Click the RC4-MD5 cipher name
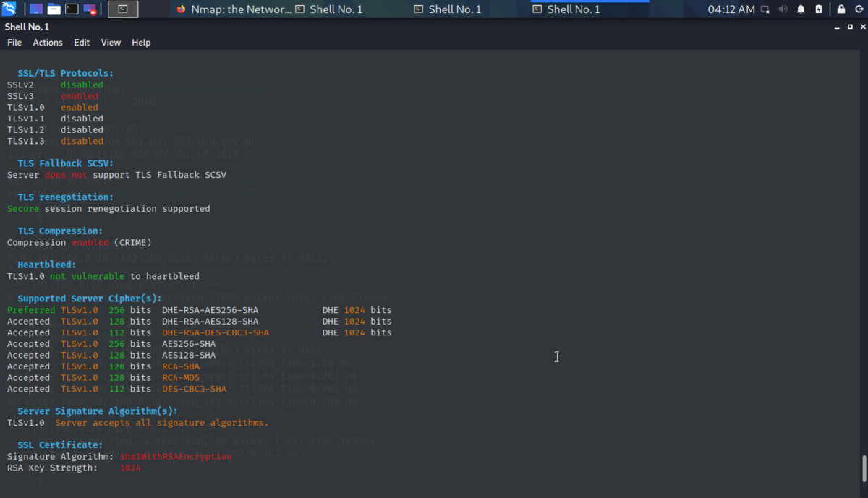The width and height of the screenshot is (868, 498). point(181,377)
